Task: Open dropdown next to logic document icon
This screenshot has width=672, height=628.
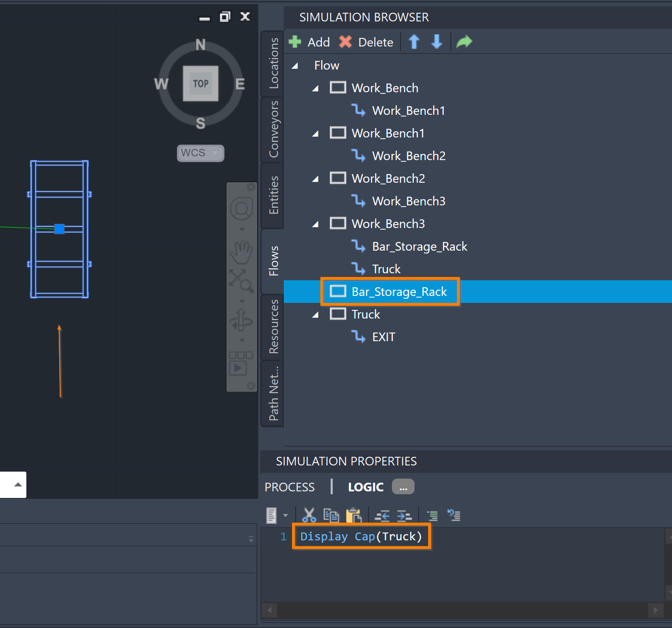Action: (x=285, y=516)
